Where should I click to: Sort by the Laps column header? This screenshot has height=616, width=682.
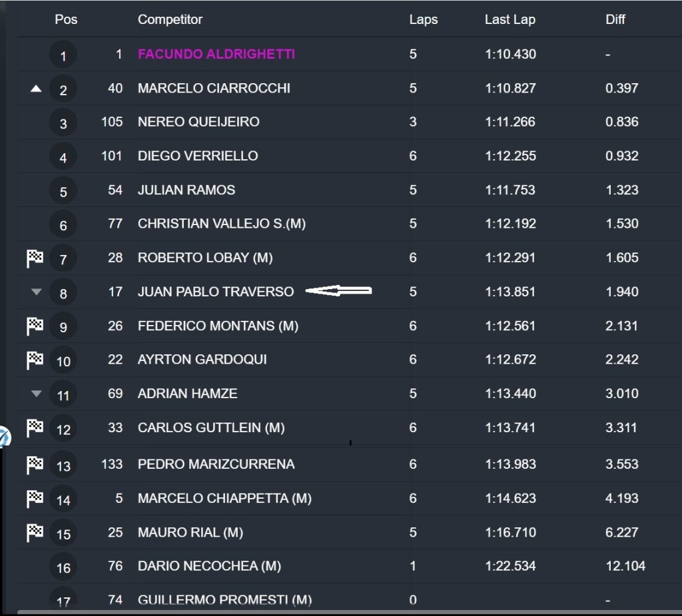pyautogui.click(x=423, y=19)
